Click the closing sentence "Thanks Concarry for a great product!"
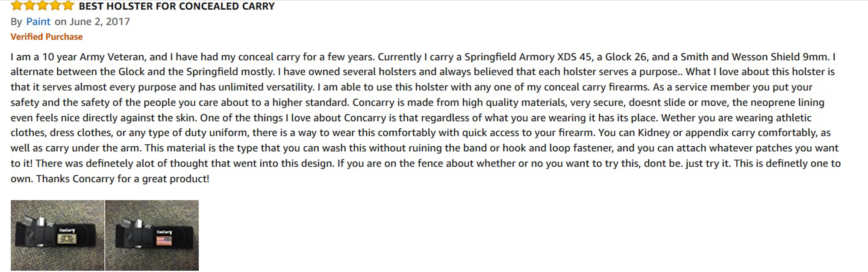Viewport: 868px width, 272px height. point(123,179)
